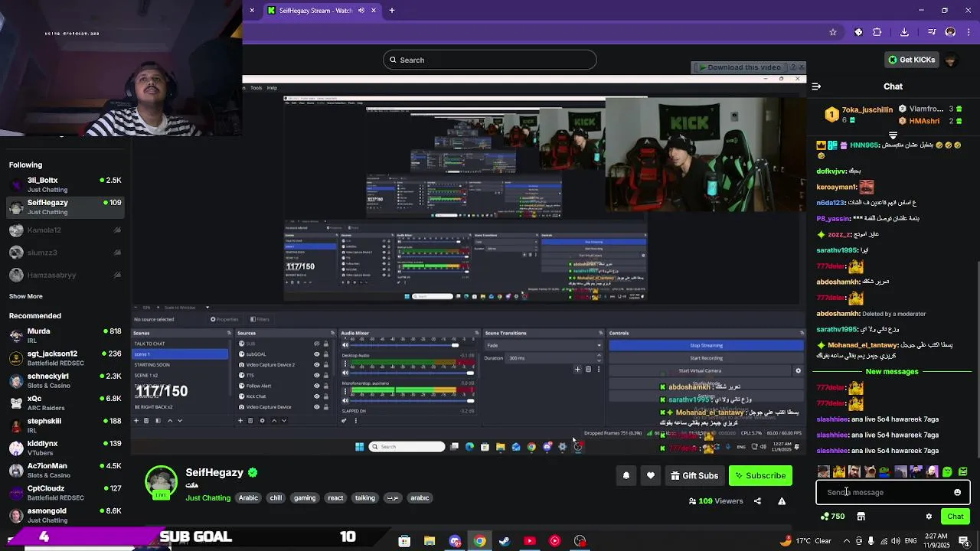Click the notification bell for SeifHegazy

(626, 476)
